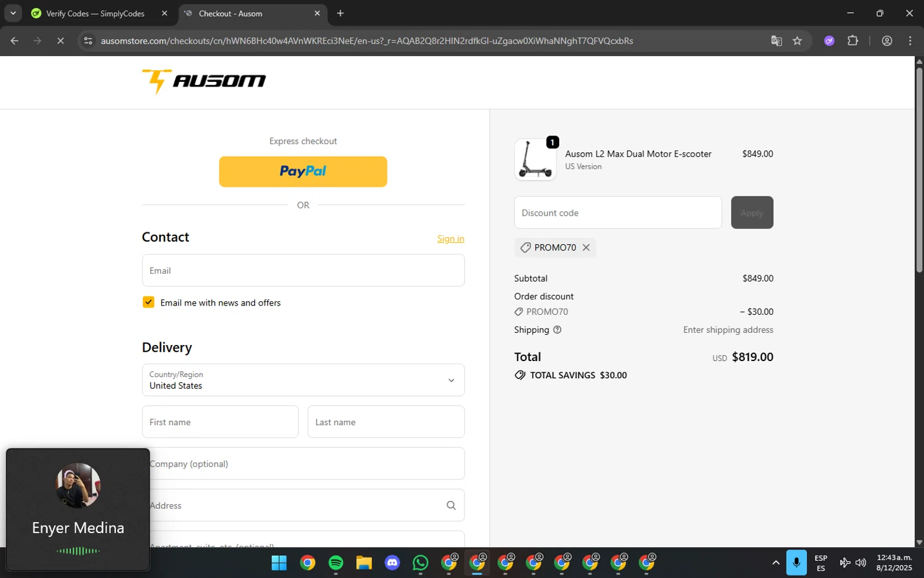924x578 pixels.
Task: Click the ESP ES language indicator
Action: [x=821, y=563]
